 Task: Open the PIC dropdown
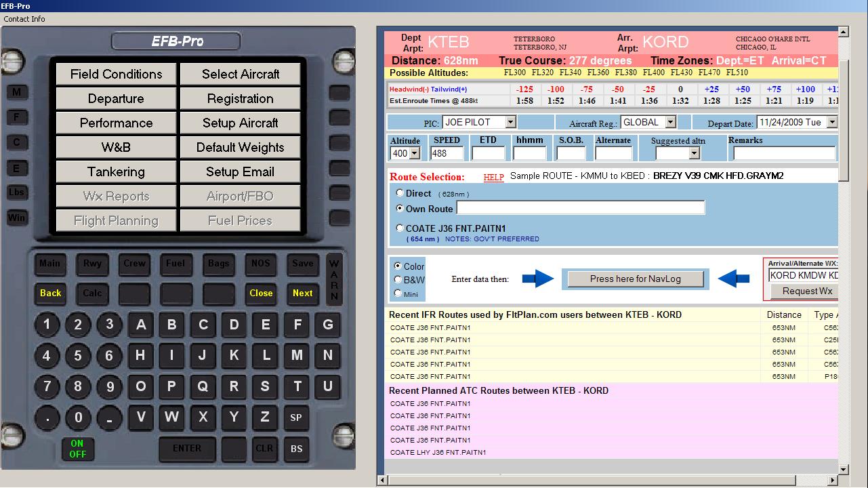pyautogui.click(x=479, y=123)
